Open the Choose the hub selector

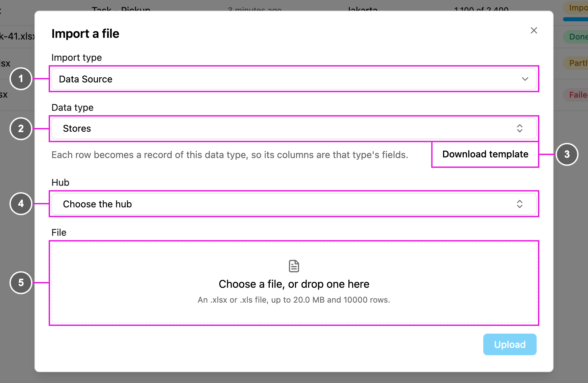pos(294,204)
